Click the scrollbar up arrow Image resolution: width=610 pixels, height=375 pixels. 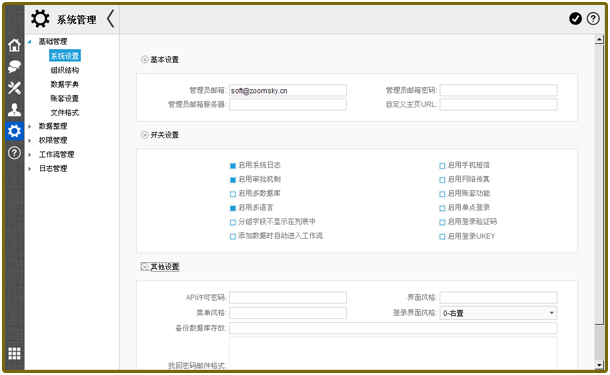[x=599, y=39]
